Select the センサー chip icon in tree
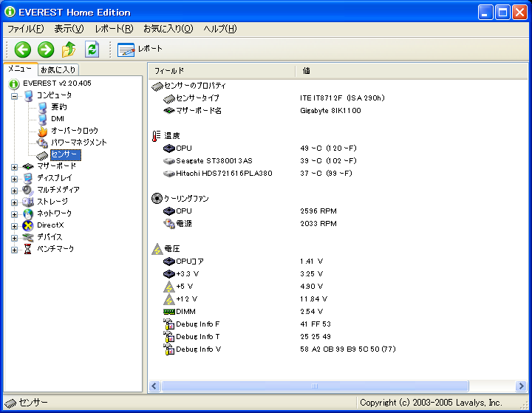This screenshot has height=413, width=532. tap(42, 155)
